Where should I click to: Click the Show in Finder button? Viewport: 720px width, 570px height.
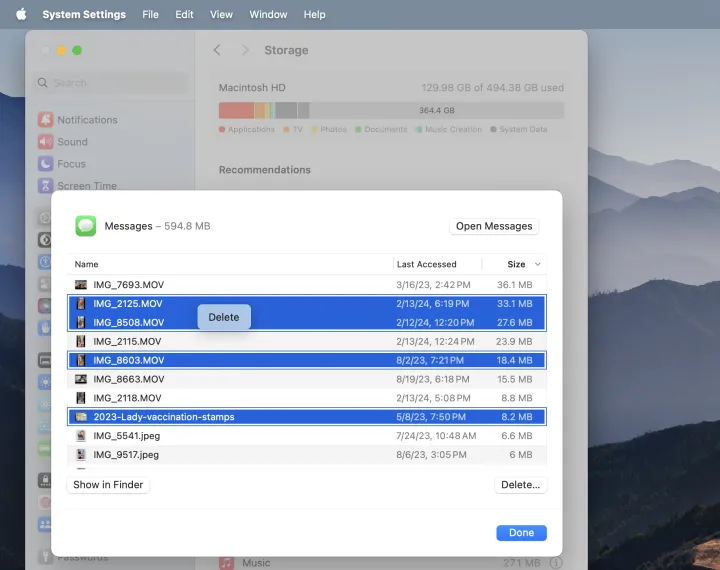click(108, 485)
